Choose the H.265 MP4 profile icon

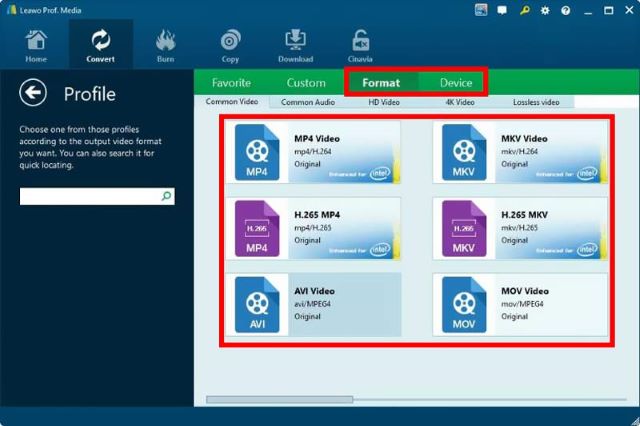pyautogui.click(x=257, y=228)
